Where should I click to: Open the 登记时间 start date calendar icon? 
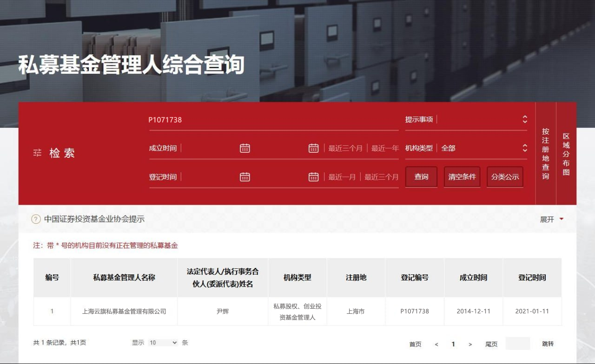pyautogui.click(x=245, y=177)
